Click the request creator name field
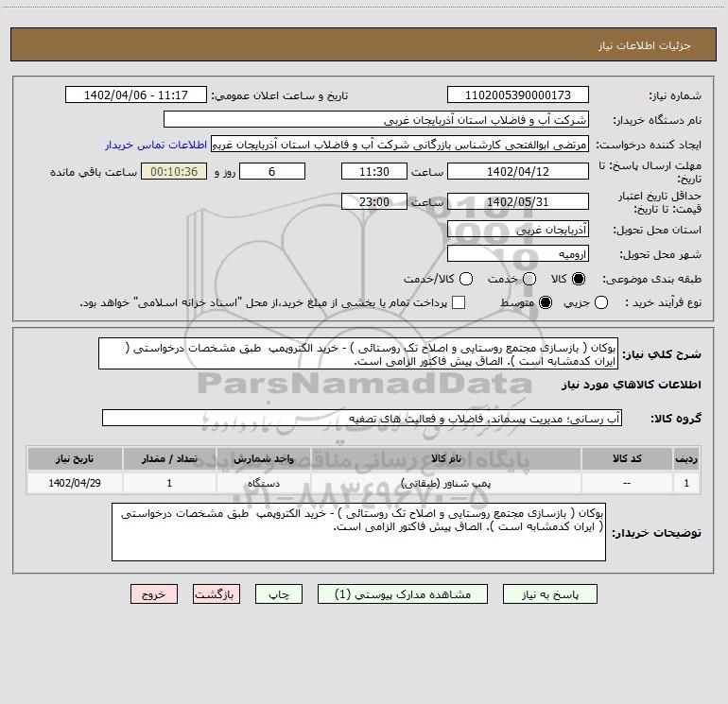 400,145
